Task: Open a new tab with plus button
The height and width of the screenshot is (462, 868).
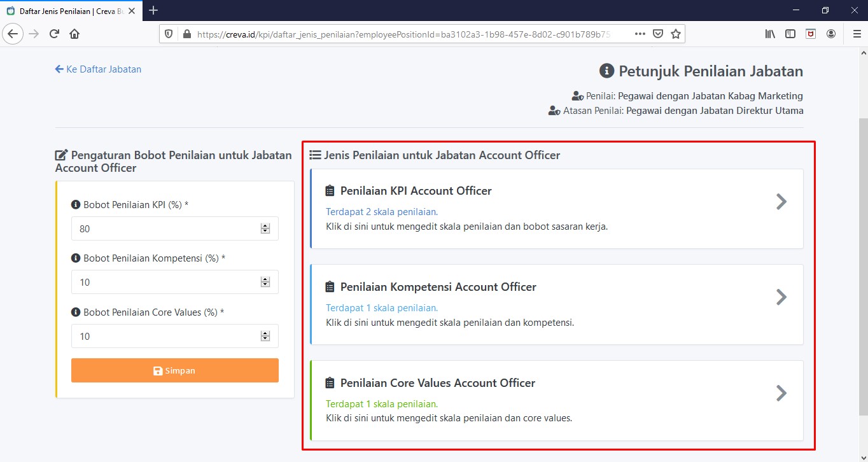Action: (153, 10)
